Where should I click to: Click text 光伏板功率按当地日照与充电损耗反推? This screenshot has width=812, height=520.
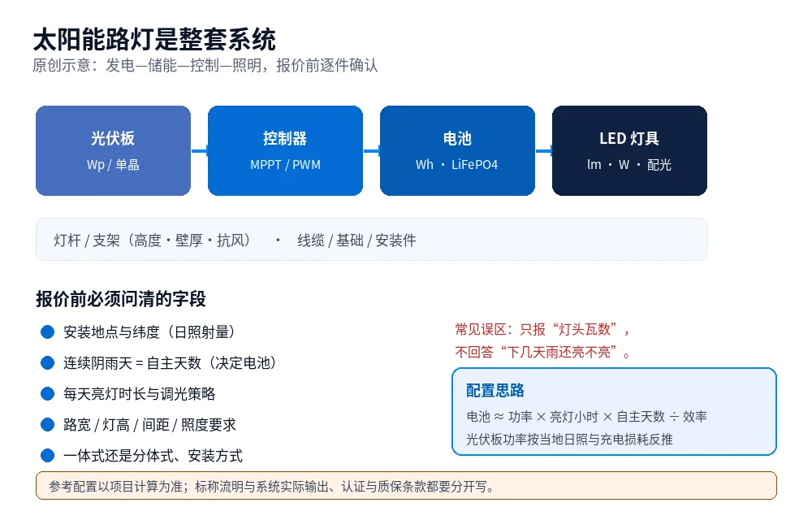pos(569,440)
